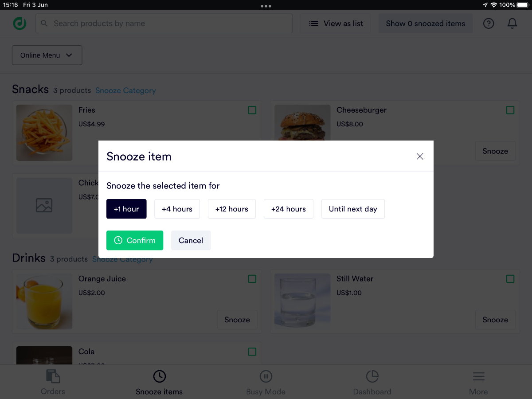The width and height of the screenshot is (532, 399).
Task: Cancel the snooze dialog
Action: 191,240
